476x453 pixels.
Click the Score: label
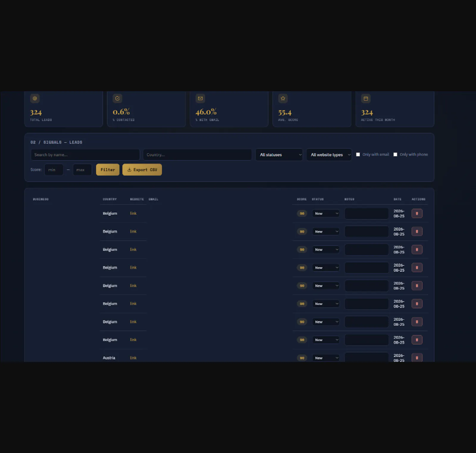tap(36, 170)
